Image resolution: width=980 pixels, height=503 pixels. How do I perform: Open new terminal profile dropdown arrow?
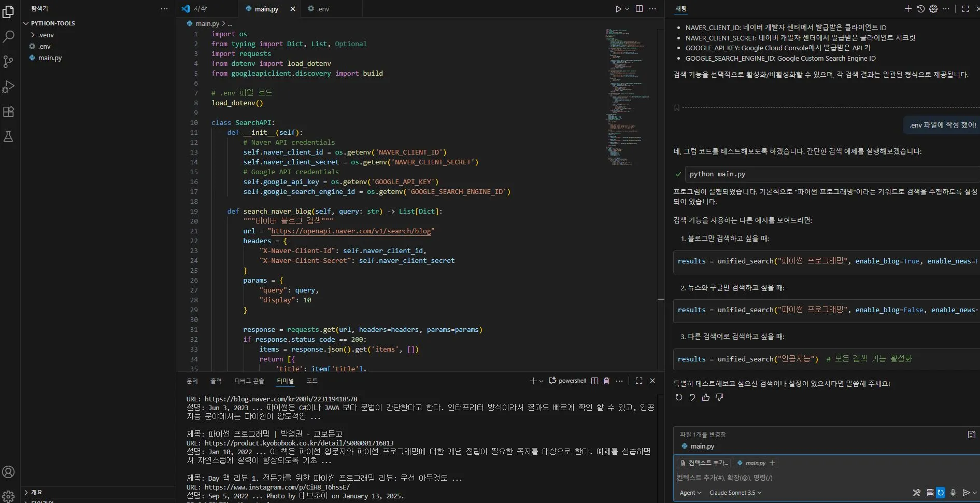[541, 381]
